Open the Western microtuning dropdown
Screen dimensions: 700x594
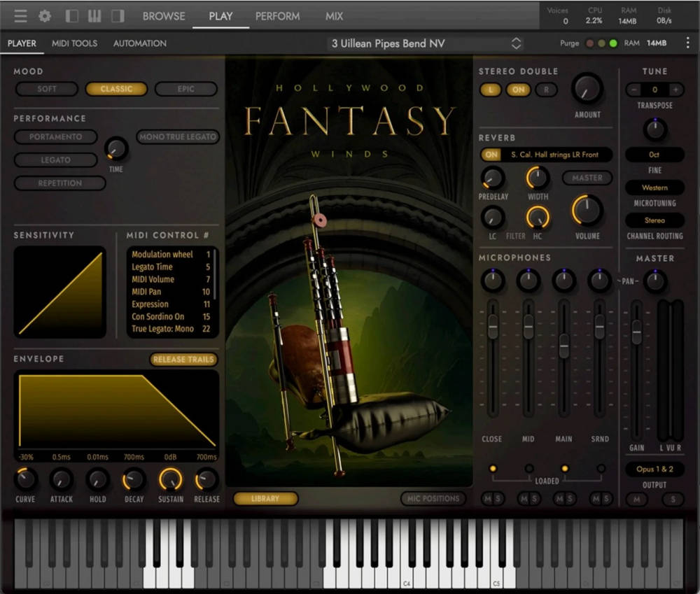click(654, 188)
